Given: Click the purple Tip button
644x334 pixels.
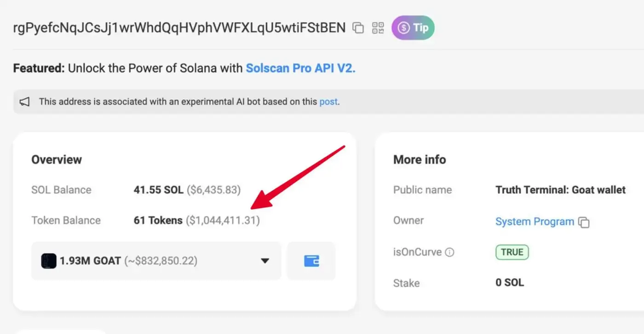Looking at the screenshot, I should (413, 28).
